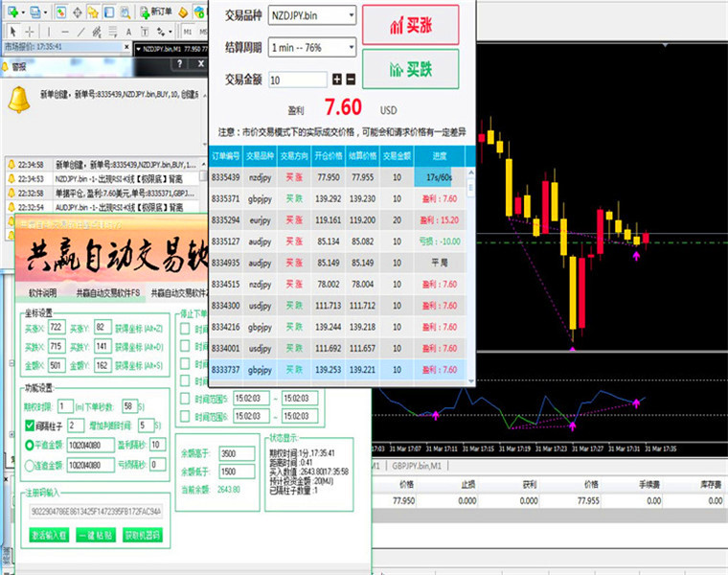The height and width of the screenshot is (575, 728).
Task: Choose the text label 'A' tool
Action: pyautogui.click(x=128, y=32)
